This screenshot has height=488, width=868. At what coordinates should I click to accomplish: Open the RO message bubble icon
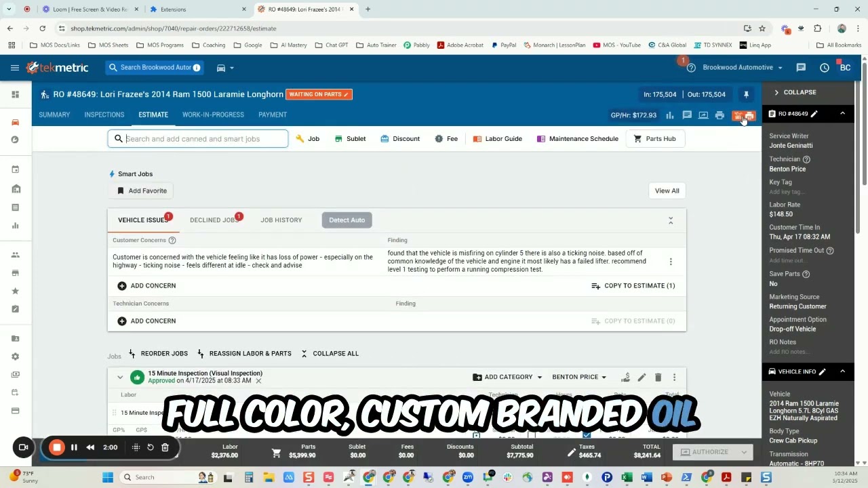(x=687, y=115)
